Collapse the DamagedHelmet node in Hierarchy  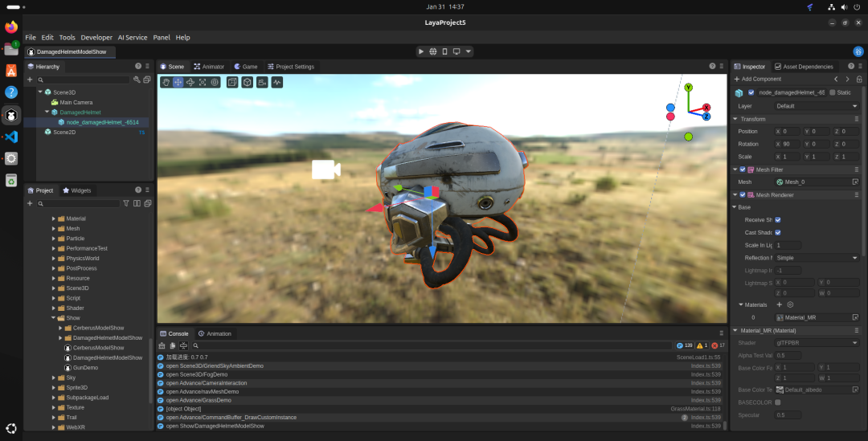coord(47,112)
